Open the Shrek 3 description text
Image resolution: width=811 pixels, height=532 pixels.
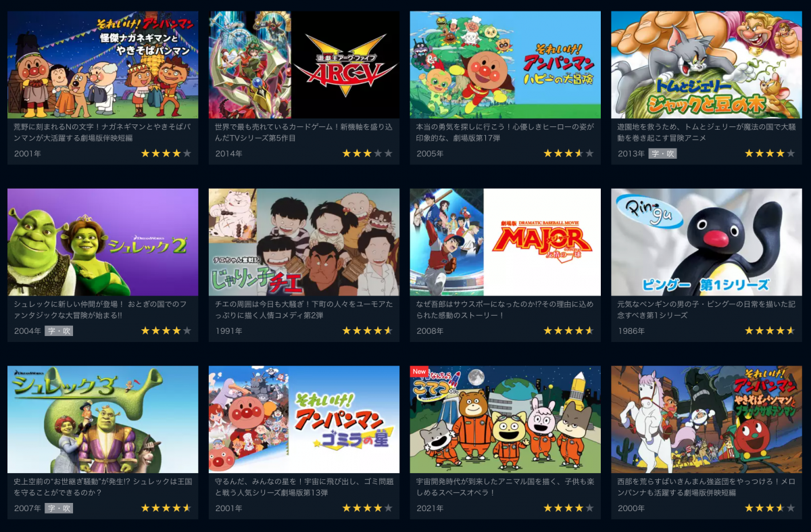(x=103, y=487)
